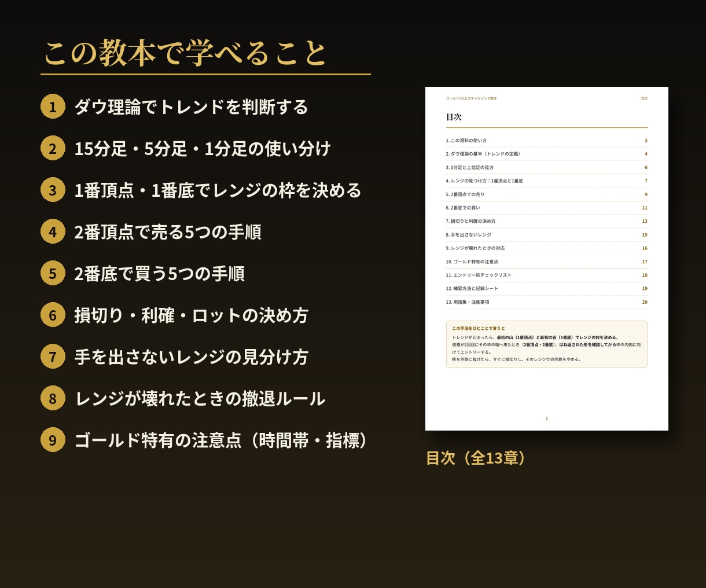Open contents entry '2. ダウ理論の基本'
The image size is (706, 588).
[x=483, y=154]
